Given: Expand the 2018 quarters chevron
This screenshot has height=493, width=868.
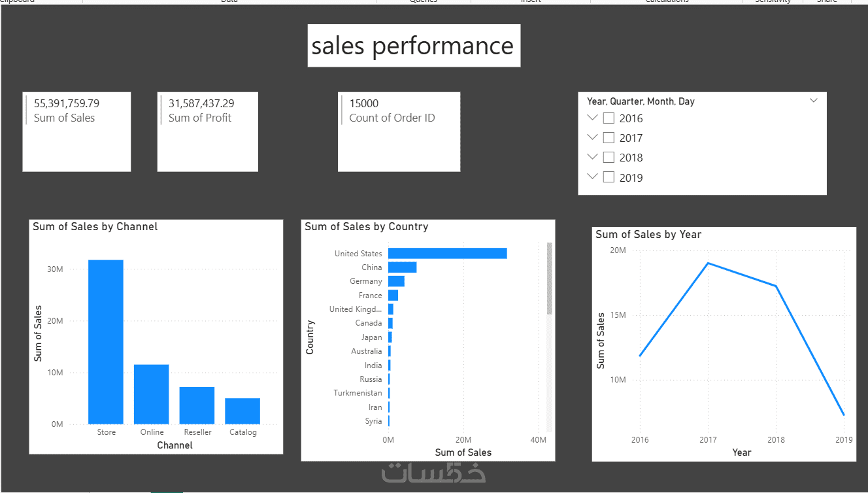Looking at the screenshot, I should [593, 157].
